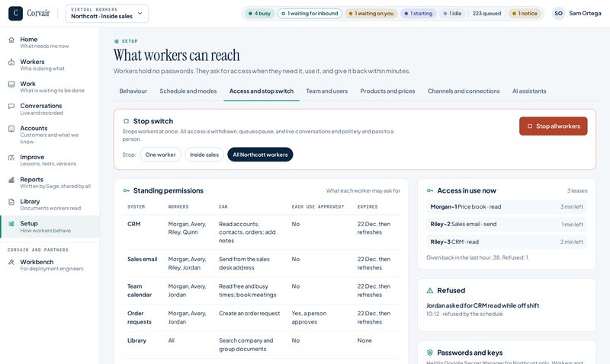
Task: Select All Northcott workers stop scope
Action: [x=260, y=155]
